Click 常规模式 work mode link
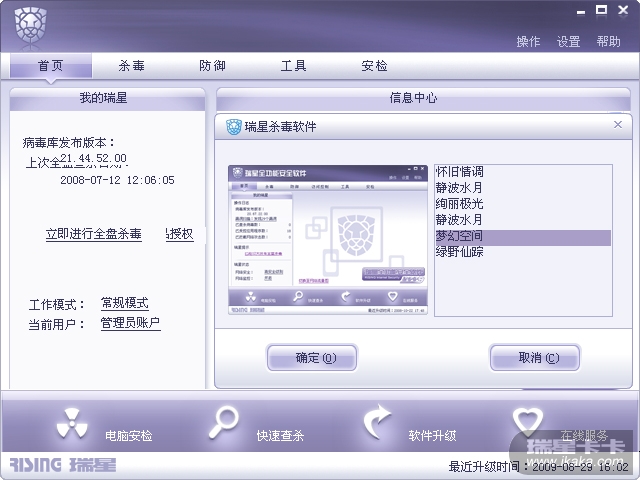 click(x=124, y=303)
